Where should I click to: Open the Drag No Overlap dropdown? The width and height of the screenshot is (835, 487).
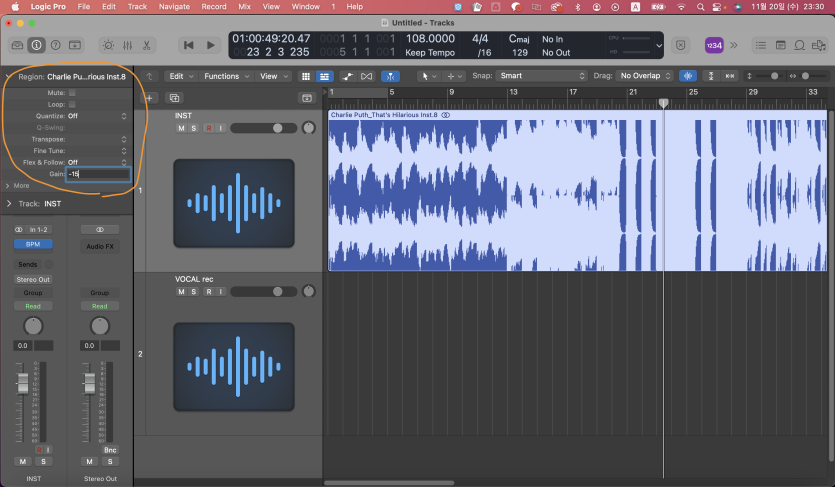643,76
